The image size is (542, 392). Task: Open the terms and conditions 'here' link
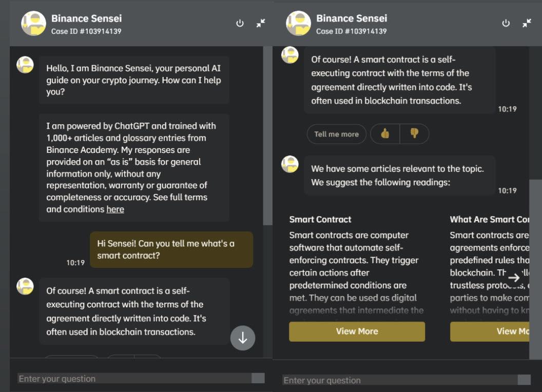tap(115, 209)
